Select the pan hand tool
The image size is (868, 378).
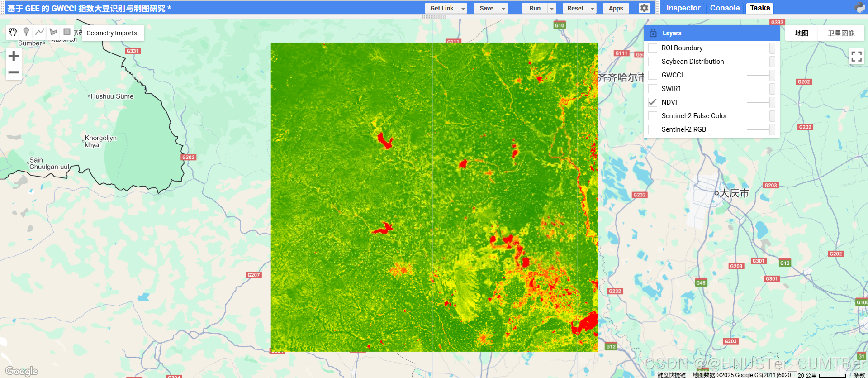coord(13,32)
